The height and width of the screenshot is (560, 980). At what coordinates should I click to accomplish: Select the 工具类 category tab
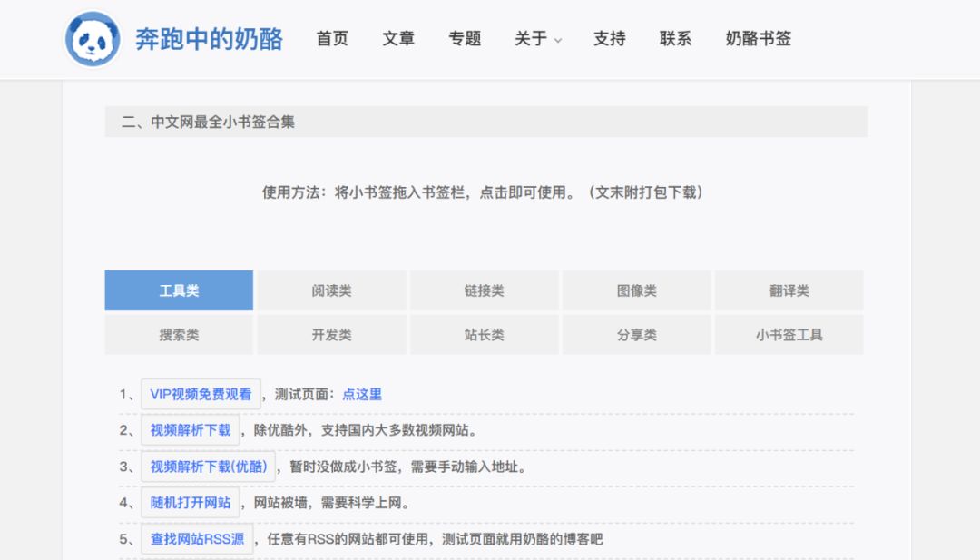[x=179, y=290]
